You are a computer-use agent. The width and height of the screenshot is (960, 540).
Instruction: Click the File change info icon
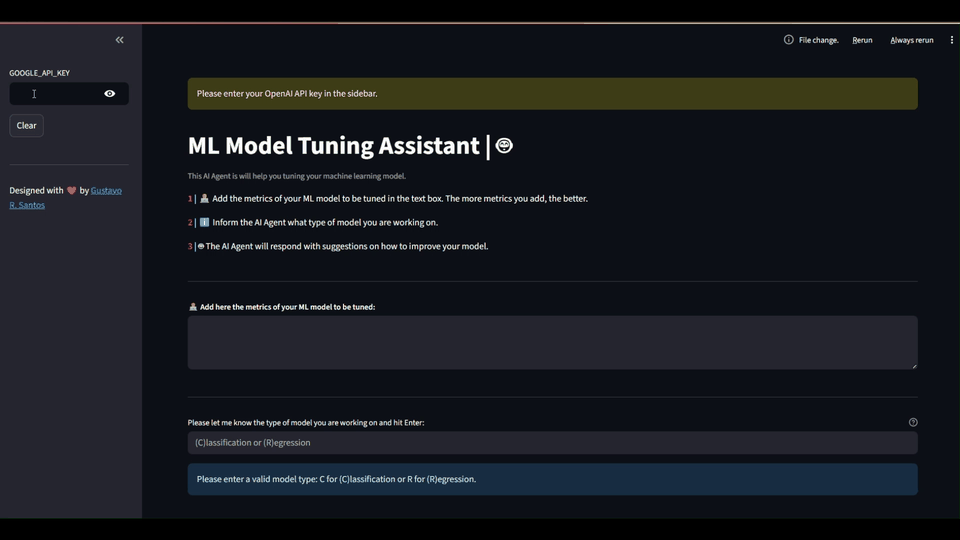[x=788, y=40]
